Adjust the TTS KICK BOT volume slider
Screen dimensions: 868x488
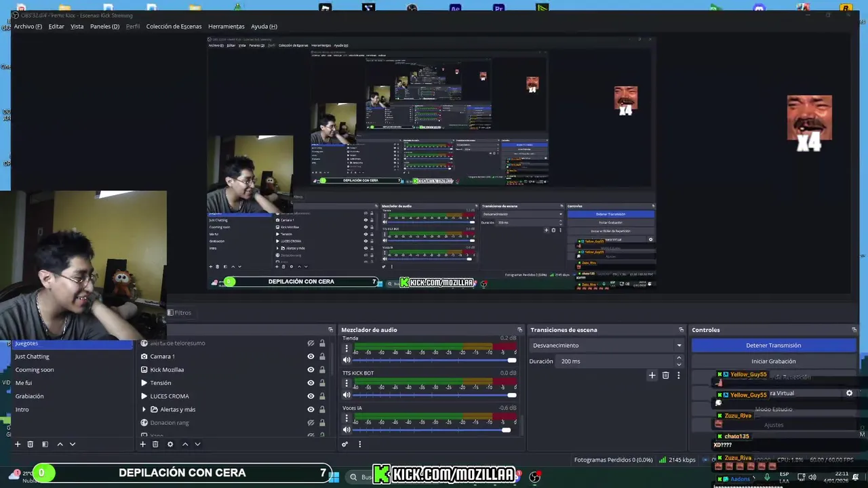[434, 395]
